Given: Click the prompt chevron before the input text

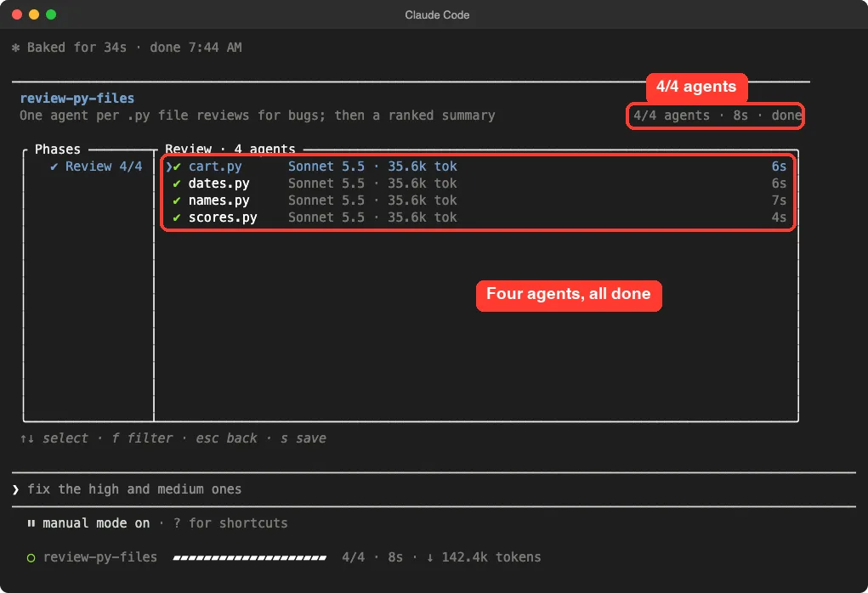Looking at the screenshot, I should pos(15,489).
